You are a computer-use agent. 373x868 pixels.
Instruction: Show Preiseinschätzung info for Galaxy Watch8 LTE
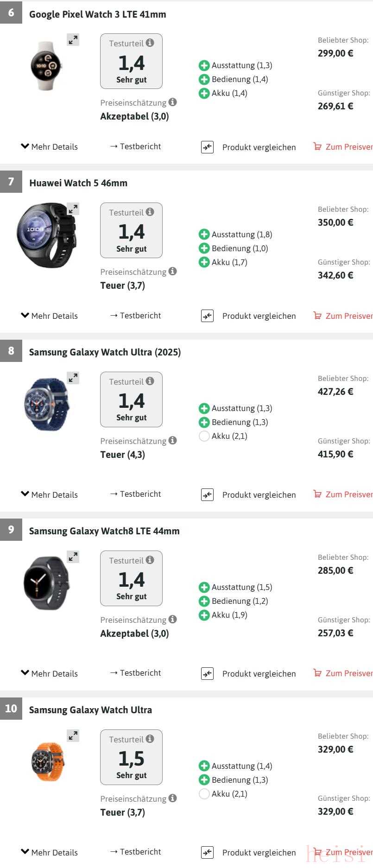pos(172,619)
